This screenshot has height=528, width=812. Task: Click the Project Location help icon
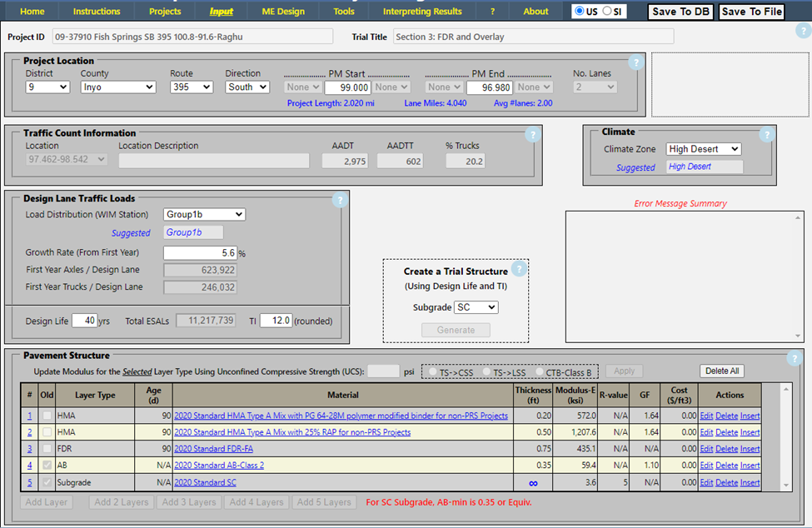tap(635, 62)
